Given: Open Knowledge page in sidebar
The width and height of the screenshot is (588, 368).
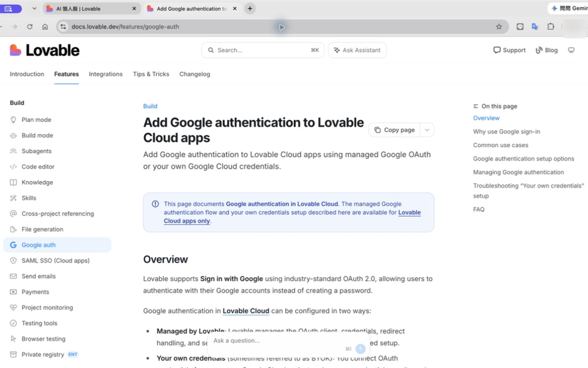Looking at the screenshot, I should [57, 182].
